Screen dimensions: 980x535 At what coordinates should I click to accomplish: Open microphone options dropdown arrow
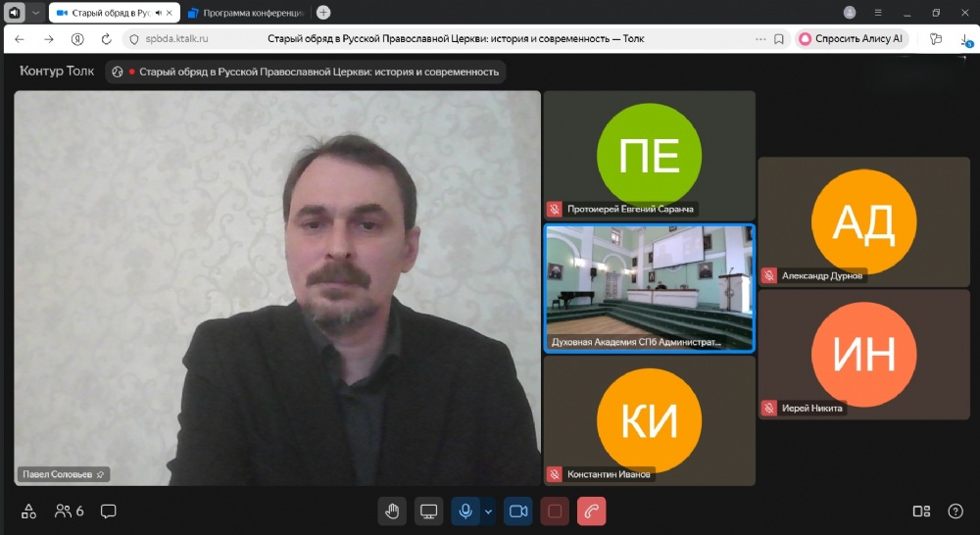tap(488, 511)
